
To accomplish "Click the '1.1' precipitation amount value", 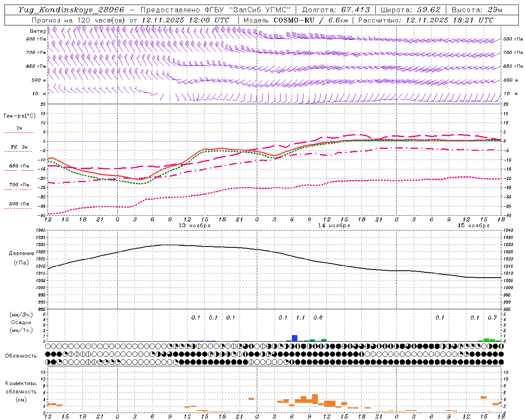I will click(300, 317).
